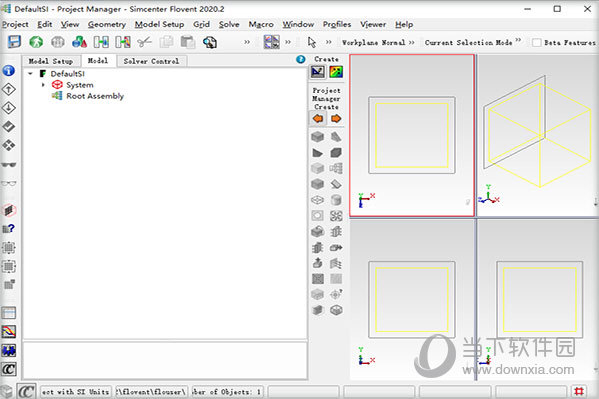Screen dimensions: 599x399
Task: Open the Geometry menu
Action: 107,24
